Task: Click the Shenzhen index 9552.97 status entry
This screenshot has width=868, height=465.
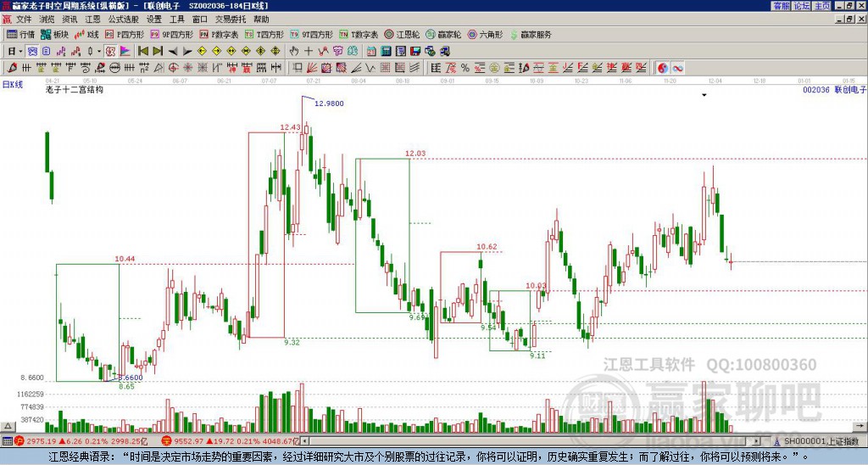Action: click(x=231, y=441)
